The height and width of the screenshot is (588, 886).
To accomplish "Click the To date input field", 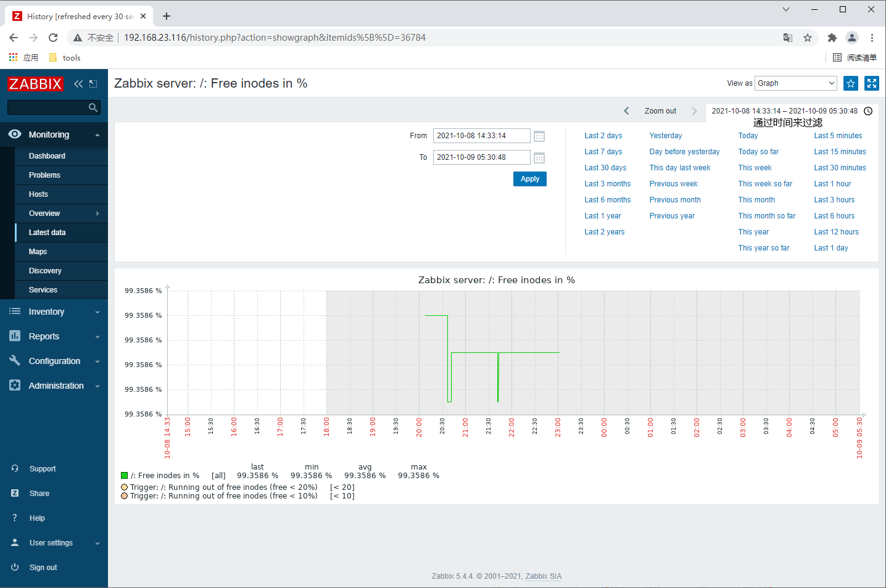I will pos(481,157).
